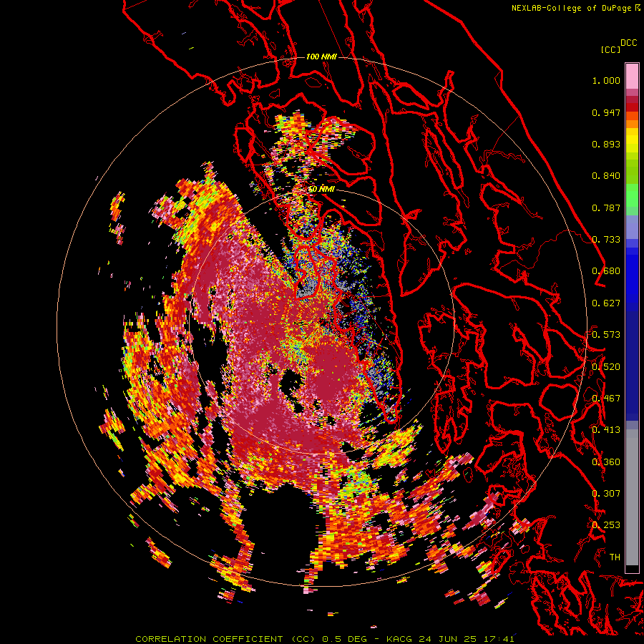
Task: Click the 0.680 scale value
Action: 606,271
